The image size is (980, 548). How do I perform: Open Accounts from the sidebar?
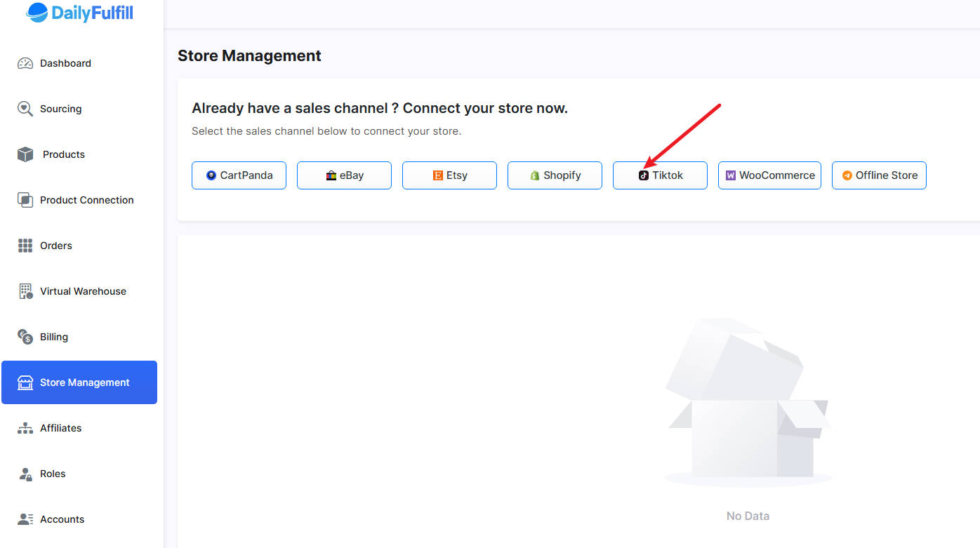(x=62, y=519)
